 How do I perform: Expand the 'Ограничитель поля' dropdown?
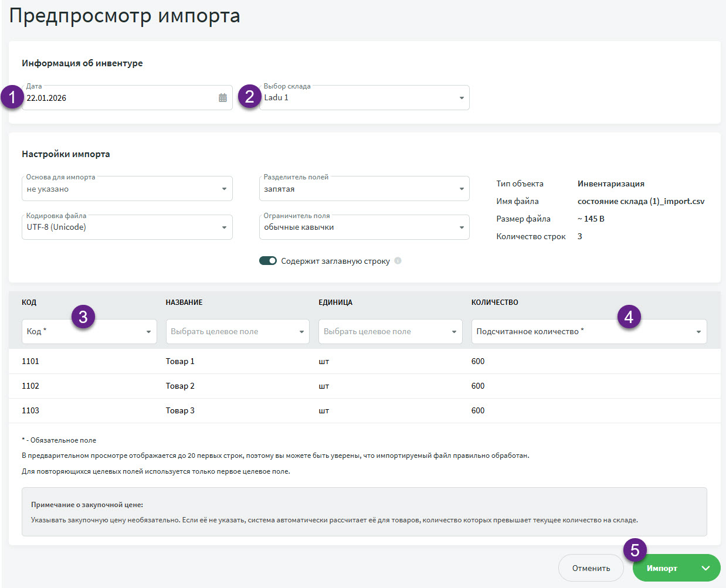tap(364, 227)
